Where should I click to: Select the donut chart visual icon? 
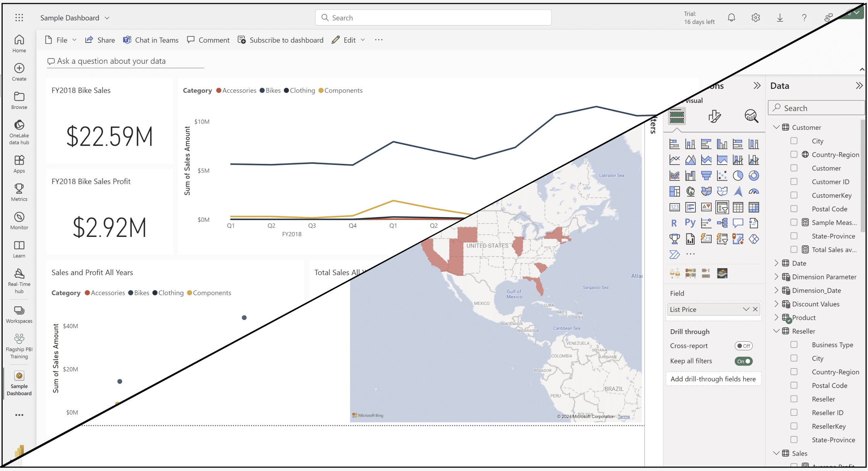pos(754,175)
